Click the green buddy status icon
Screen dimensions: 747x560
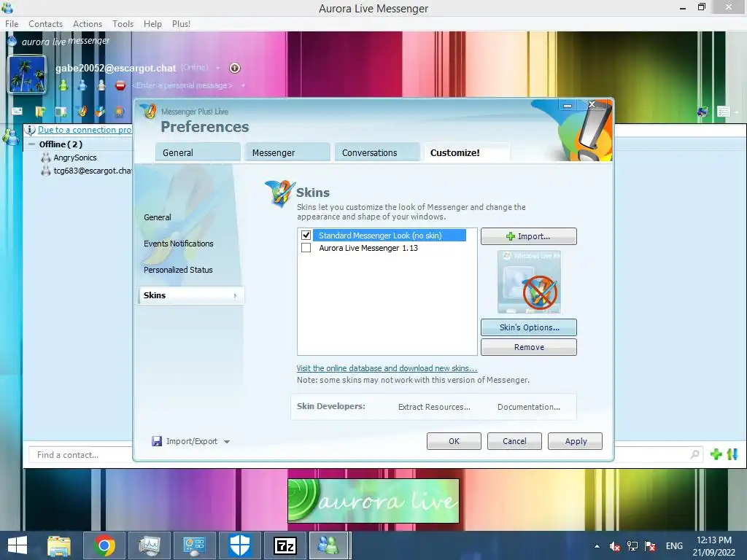pyautogui.click(x=63, y=85)
